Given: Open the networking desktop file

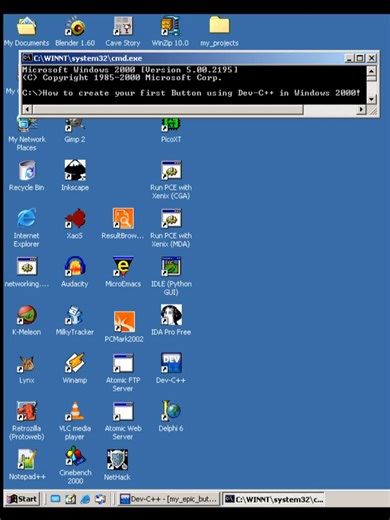Looking at the screenshot, I should tap(27, 272).
